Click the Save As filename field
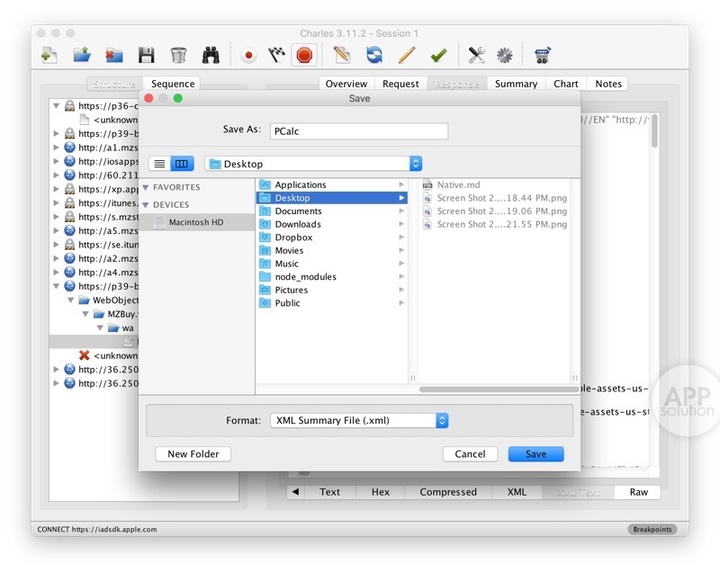This screenshot has height=573, width=720. coord(358,130)
